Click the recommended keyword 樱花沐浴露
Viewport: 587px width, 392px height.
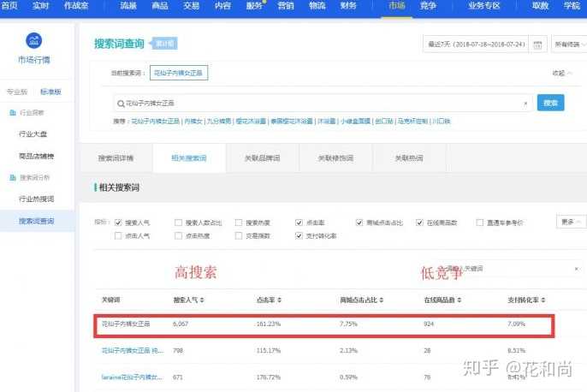250,122
